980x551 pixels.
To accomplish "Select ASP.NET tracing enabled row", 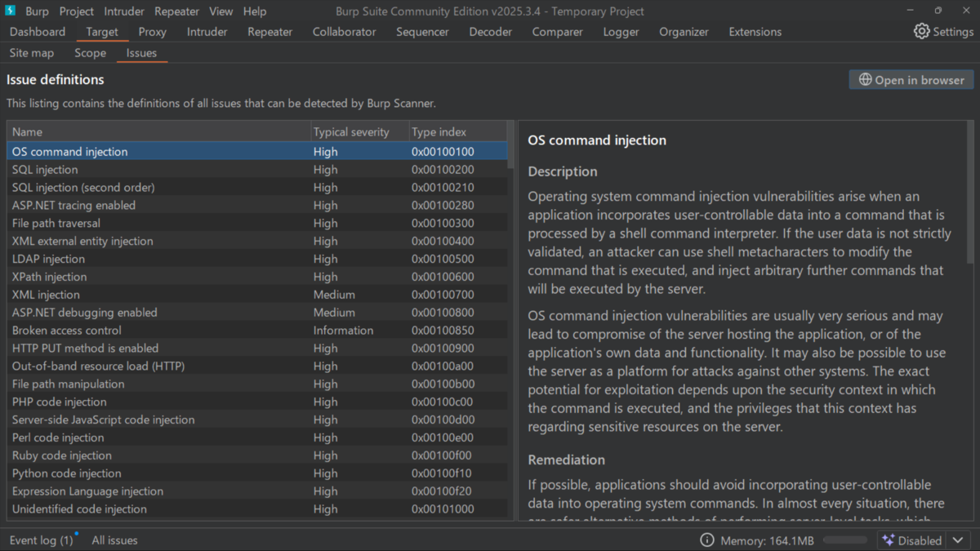I will [257, 206].
